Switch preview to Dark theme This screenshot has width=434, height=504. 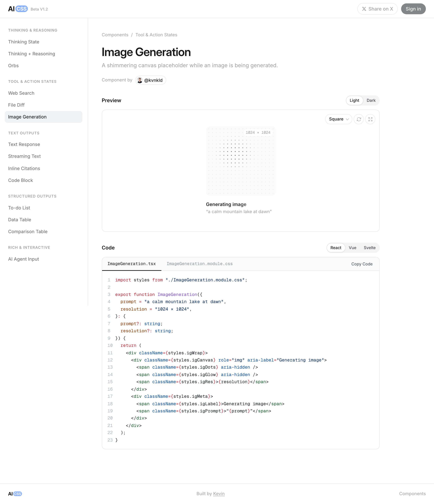click(371, 100)
